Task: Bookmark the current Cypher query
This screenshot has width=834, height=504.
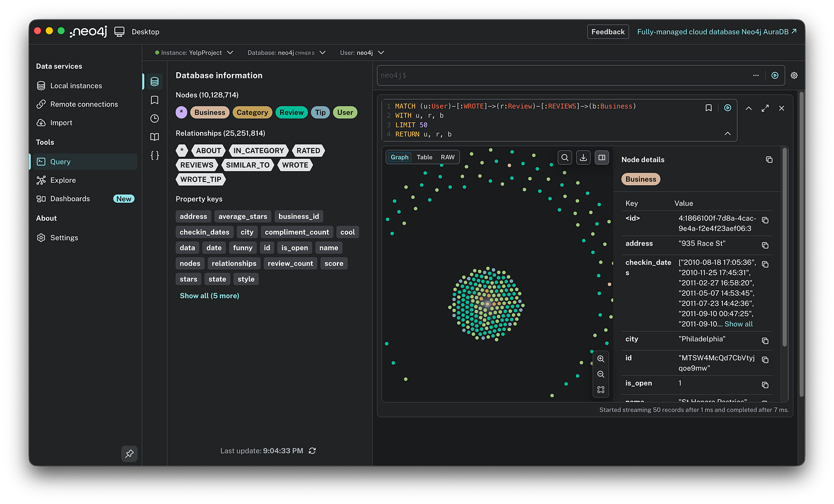Action: [x=709, y=108]
